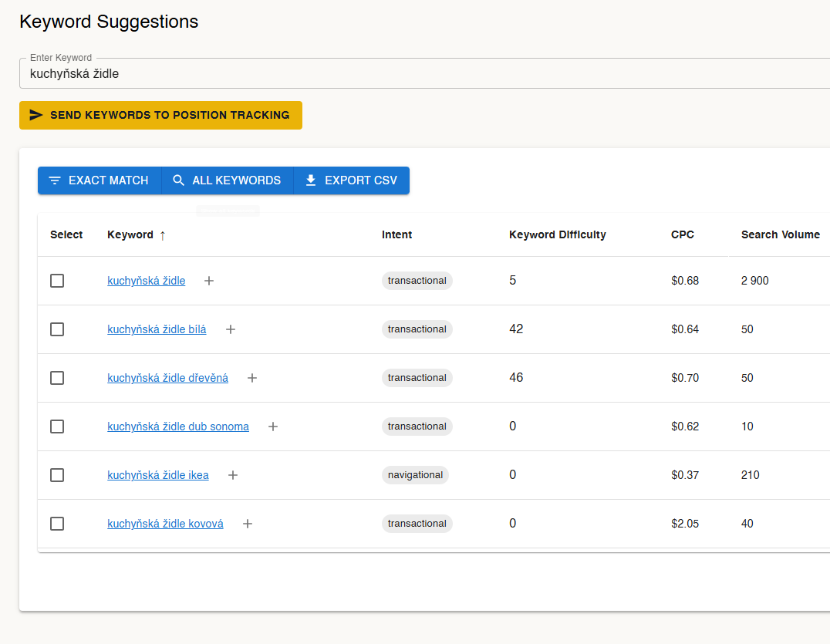Click paper plane send icon on yellow button
This screenshot has height=644, width=830.
36,115
